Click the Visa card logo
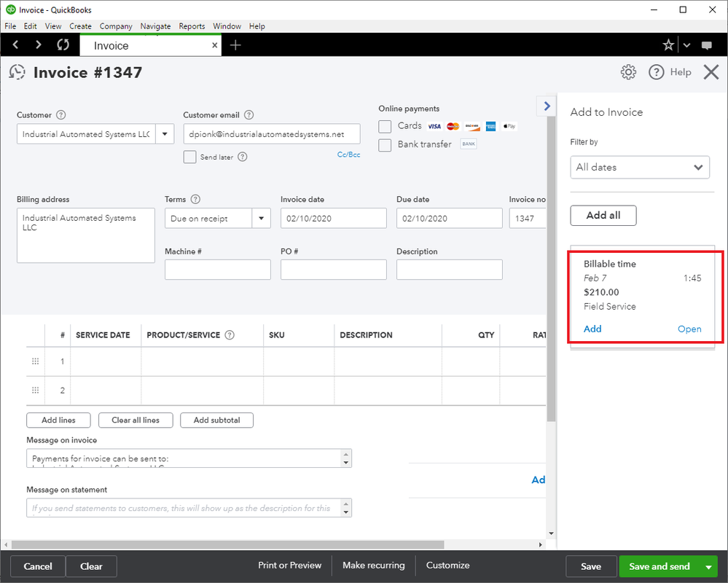The height and width of the screenshot is (583, 728). (x=434, y=126)
